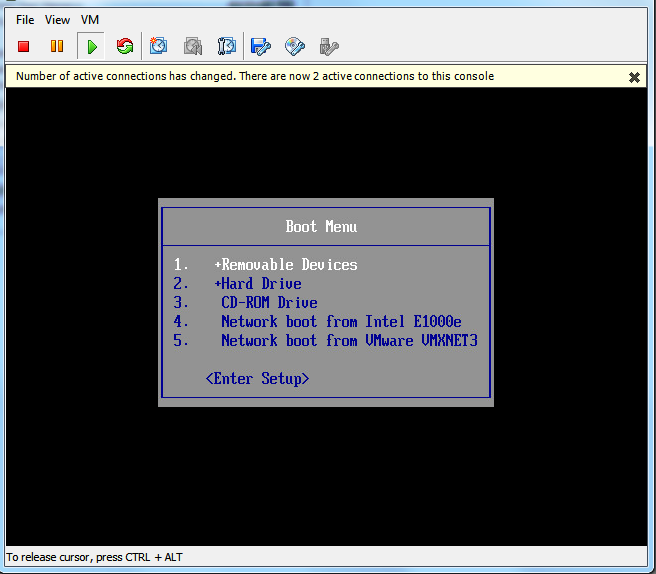Expand the Hard Drive boot entry
The width and height of the screenshot is (656, 574).
[260, 284]
